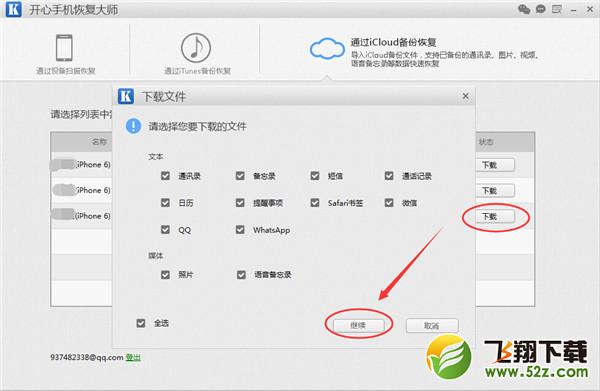
Task: Click the K logo in 下载文件 dialog
Action: pos(126,96)
